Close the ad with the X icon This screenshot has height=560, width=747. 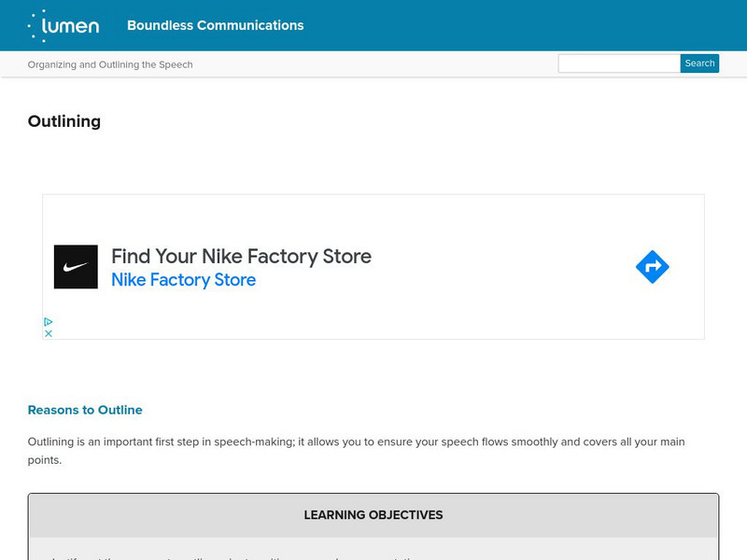pyautogui.click(x=49, y=333)
